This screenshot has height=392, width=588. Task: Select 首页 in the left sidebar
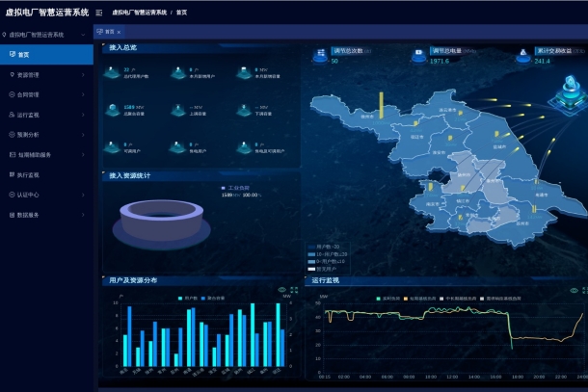23,54
